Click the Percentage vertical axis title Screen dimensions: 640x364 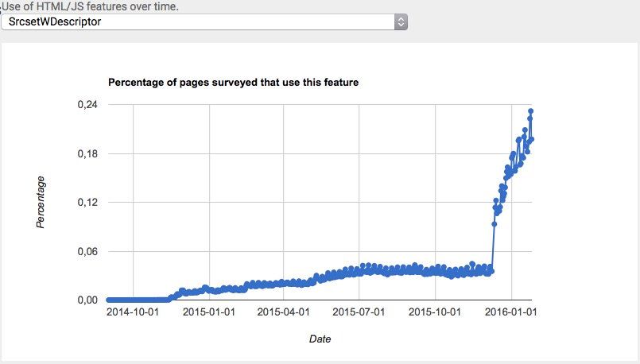[x=41, y=203]
